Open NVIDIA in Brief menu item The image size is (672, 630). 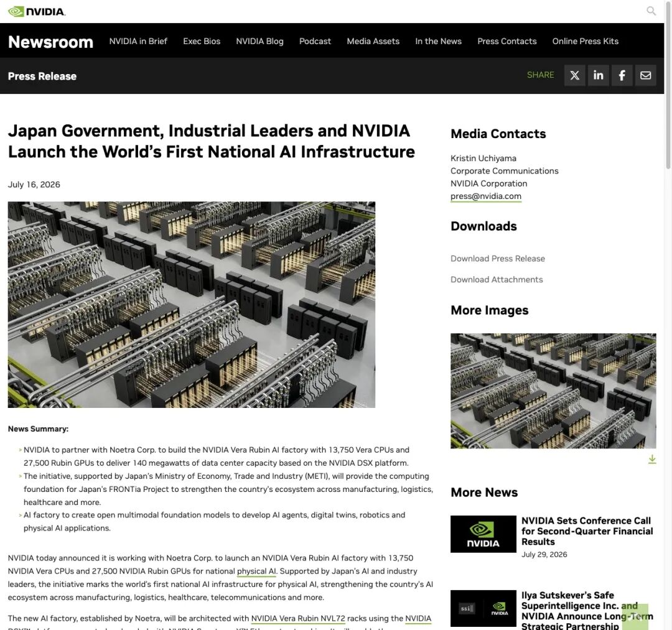[138, 41]
